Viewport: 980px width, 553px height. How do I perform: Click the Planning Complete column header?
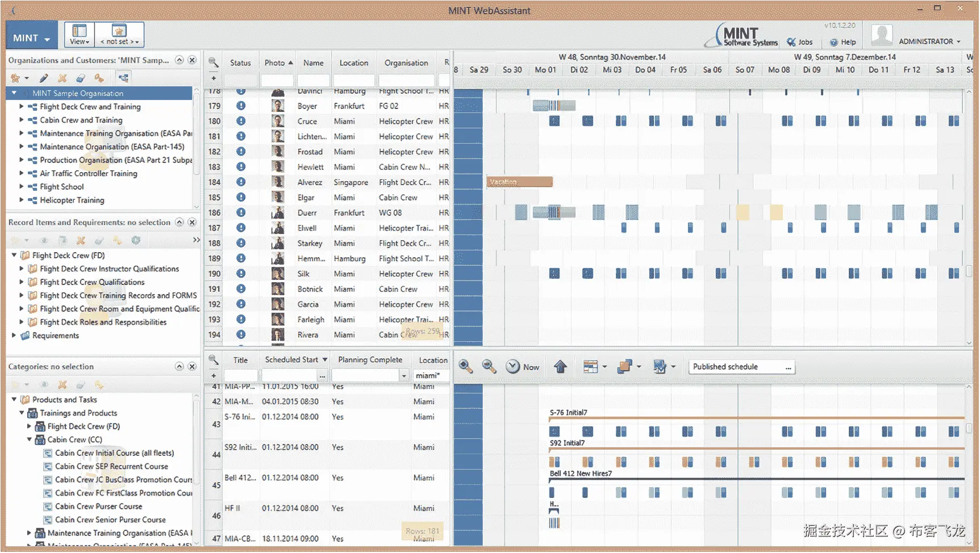click(x=370, y=359)
